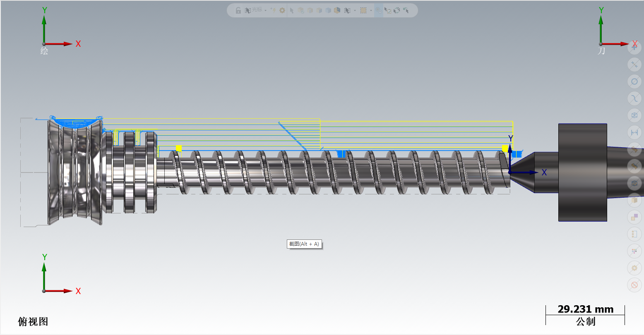Screen dimensions: 644x335
Task: Click the lightning bolt fast point icon
Action: point(273,10)
